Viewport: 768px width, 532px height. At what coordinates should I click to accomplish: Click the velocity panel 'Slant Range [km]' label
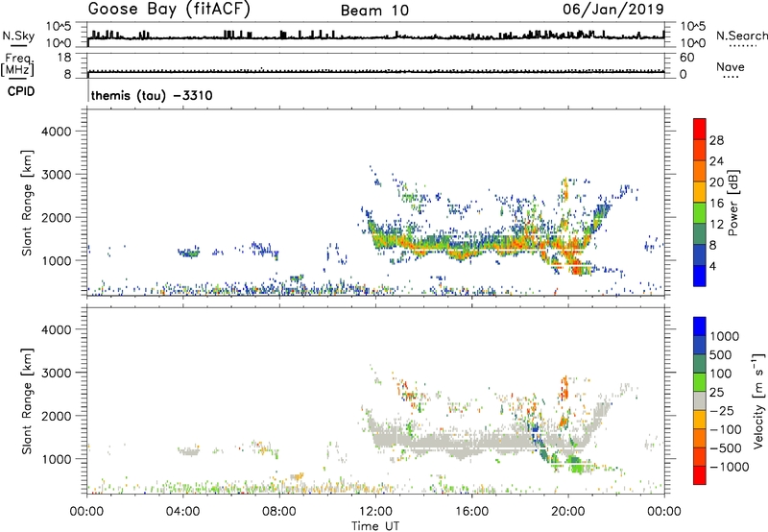[27, 401]
